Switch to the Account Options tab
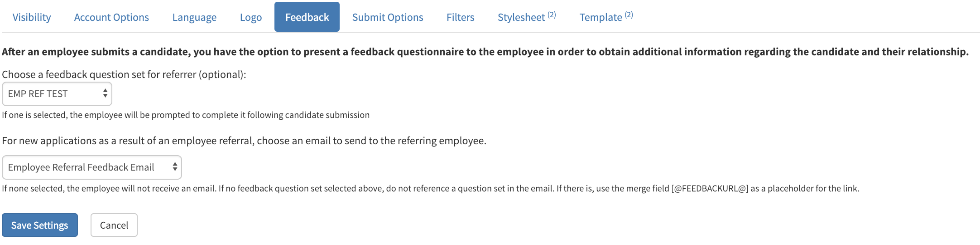Viewport: 980px width, 245px height. (x=111, y=17)
